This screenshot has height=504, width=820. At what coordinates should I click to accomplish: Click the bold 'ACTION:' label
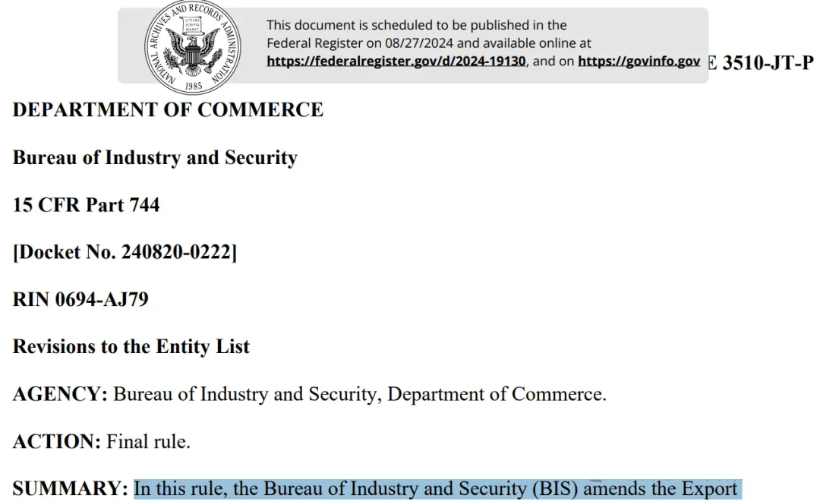pyautogui.click(x=56, y=442)
